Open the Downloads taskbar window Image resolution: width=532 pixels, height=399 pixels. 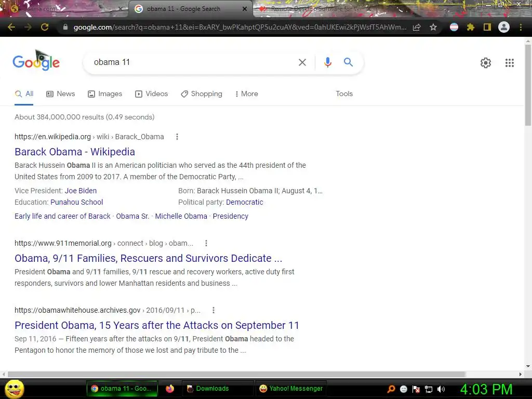[217, 389]
